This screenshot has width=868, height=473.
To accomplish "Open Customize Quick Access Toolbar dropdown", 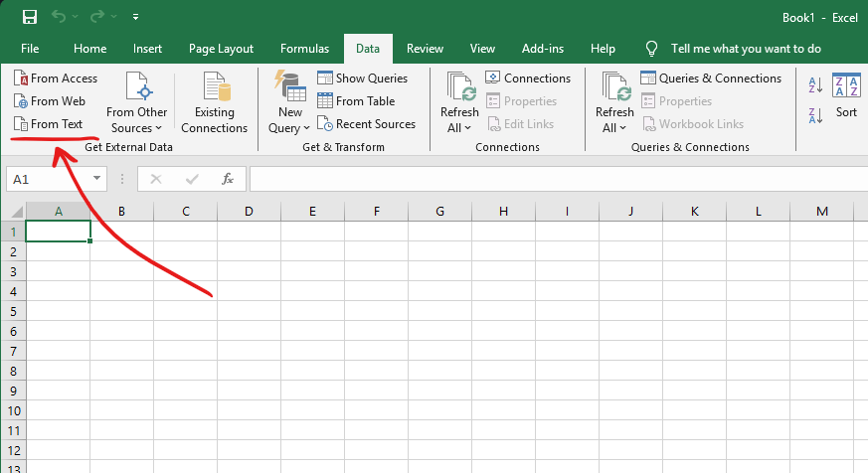I will point(135,17).
